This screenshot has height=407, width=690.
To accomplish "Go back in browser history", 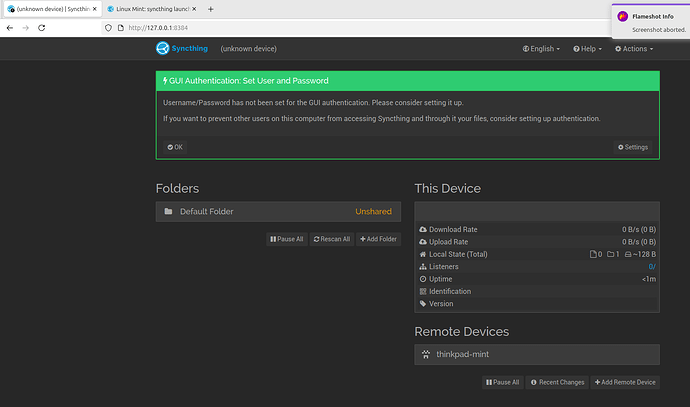I will pyautogui.click(x=10, y=28).
